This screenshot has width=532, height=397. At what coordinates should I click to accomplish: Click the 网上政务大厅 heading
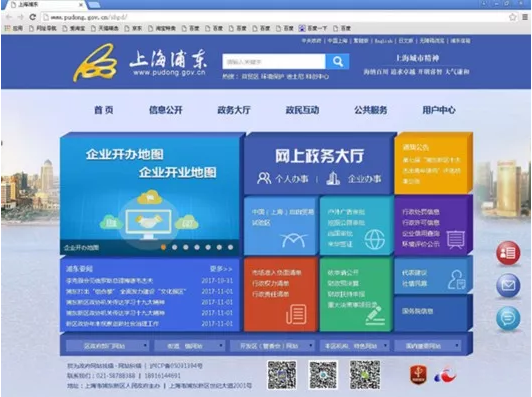(x=319, y=156)
